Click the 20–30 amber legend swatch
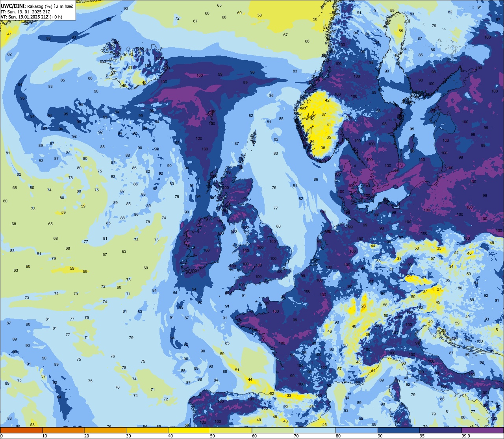 (x=105, y=430)
